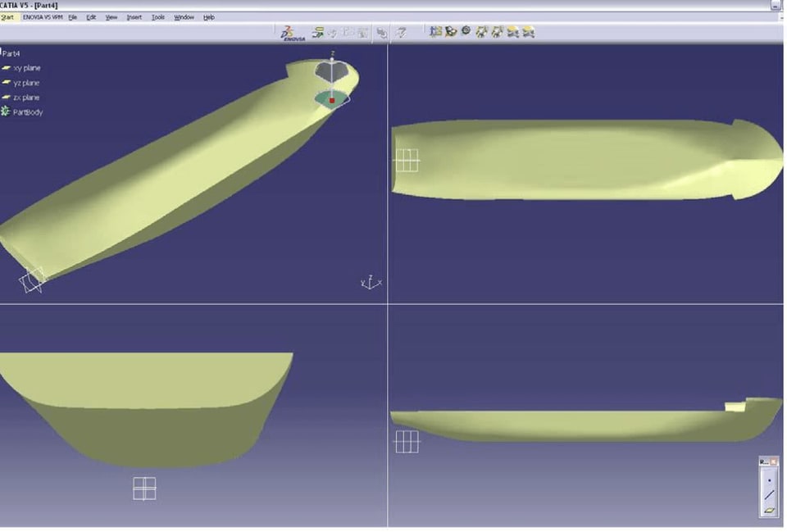787x532 pixels.
Task: Select Part4 root in specification tree
Action: [11, 53]
